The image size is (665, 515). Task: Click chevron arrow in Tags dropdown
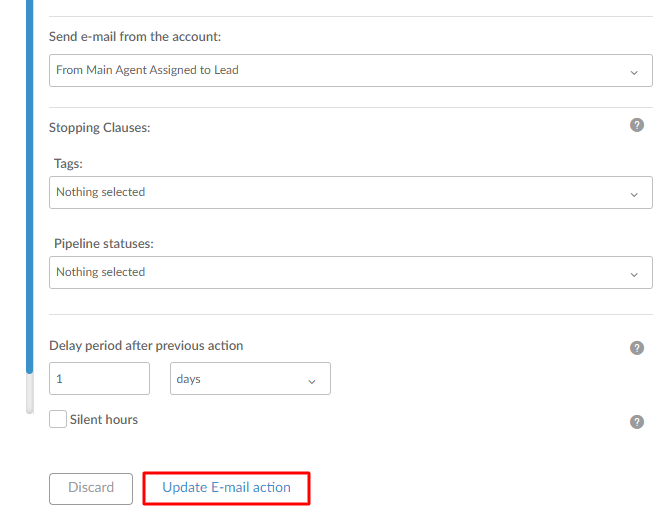(634, 195)
